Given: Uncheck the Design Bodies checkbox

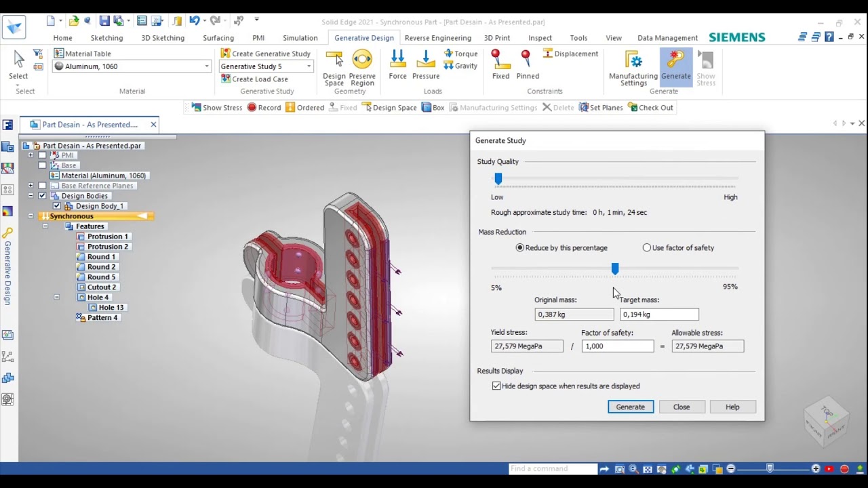Looking at the screenshot, I should click(x=42, y=196).
